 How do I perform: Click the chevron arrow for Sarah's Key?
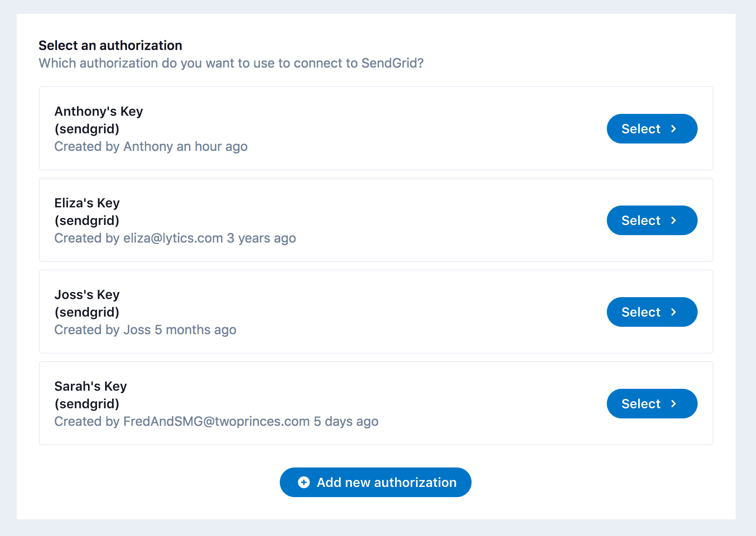(x=674, y=404)
